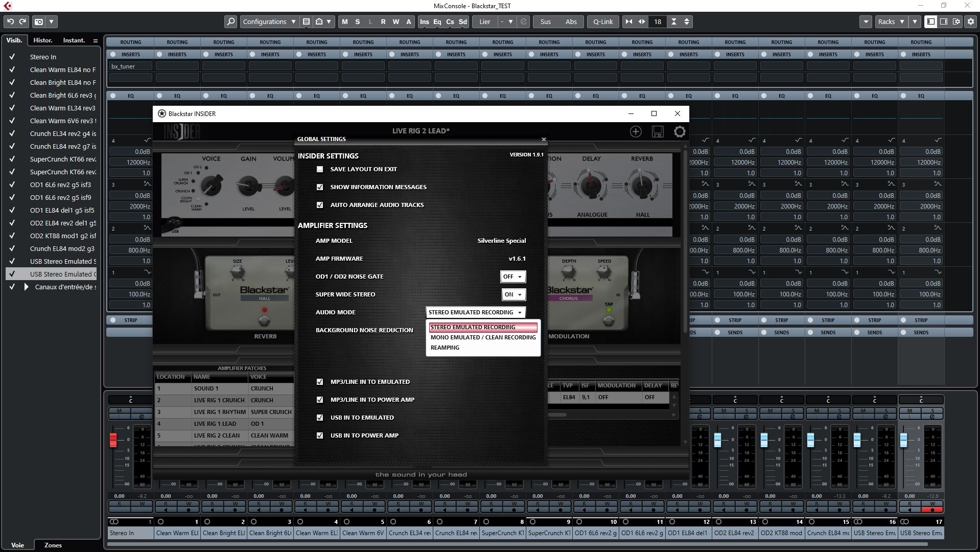Click the Reverb knob on the amp
Viewport: 980px width, 552px height.
point(642,185)
